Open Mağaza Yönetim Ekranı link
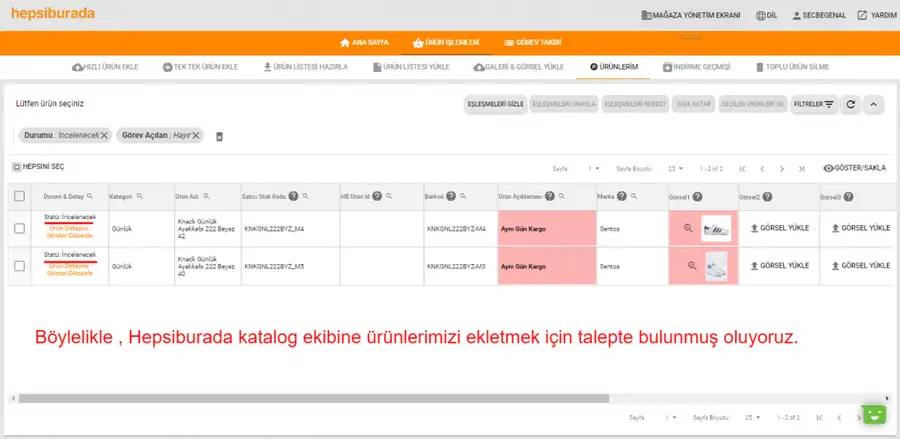Screen dimensions: 900x439 (690, 15)
